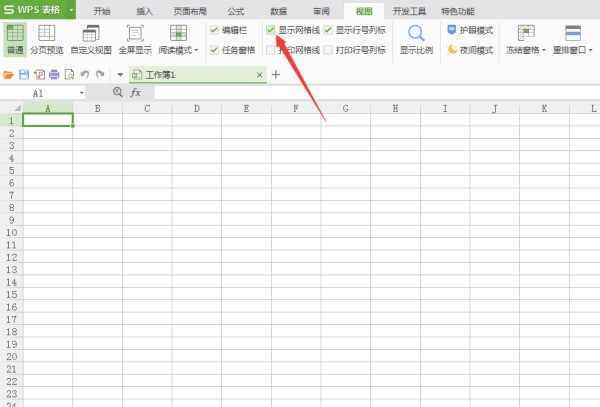Image resolution: width=600 pixels, height=407 pixels.
Task: Click the magnifier icon beside formula bar
Action: click(118, 92)
